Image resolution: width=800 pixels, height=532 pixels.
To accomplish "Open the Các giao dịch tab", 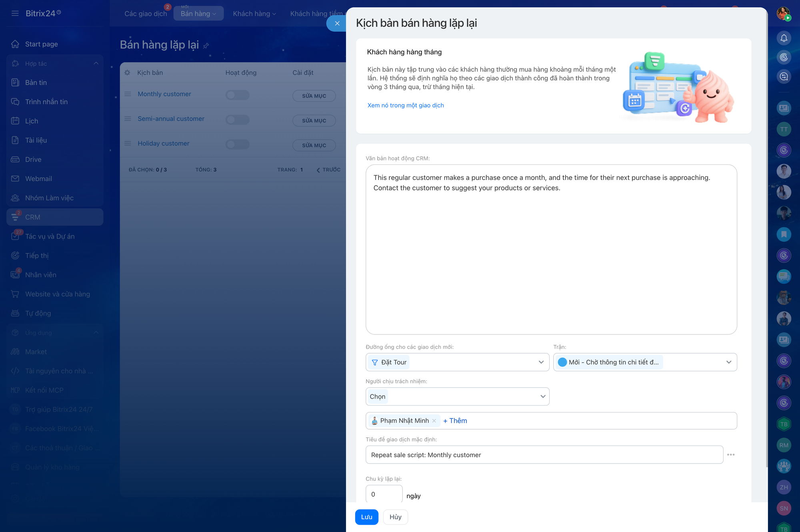I will coord(146,14).
